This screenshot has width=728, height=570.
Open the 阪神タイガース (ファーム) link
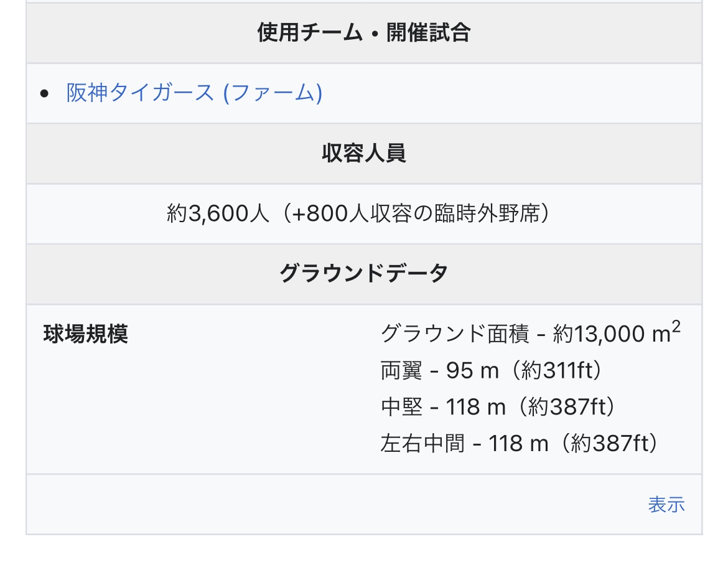(x=194, y=93)
